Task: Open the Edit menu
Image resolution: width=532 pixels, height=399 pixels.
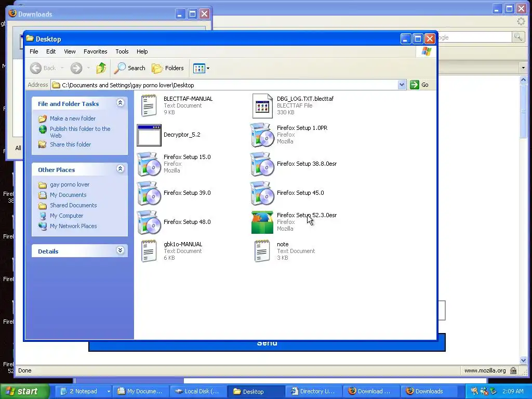Action: click(51, 51)
